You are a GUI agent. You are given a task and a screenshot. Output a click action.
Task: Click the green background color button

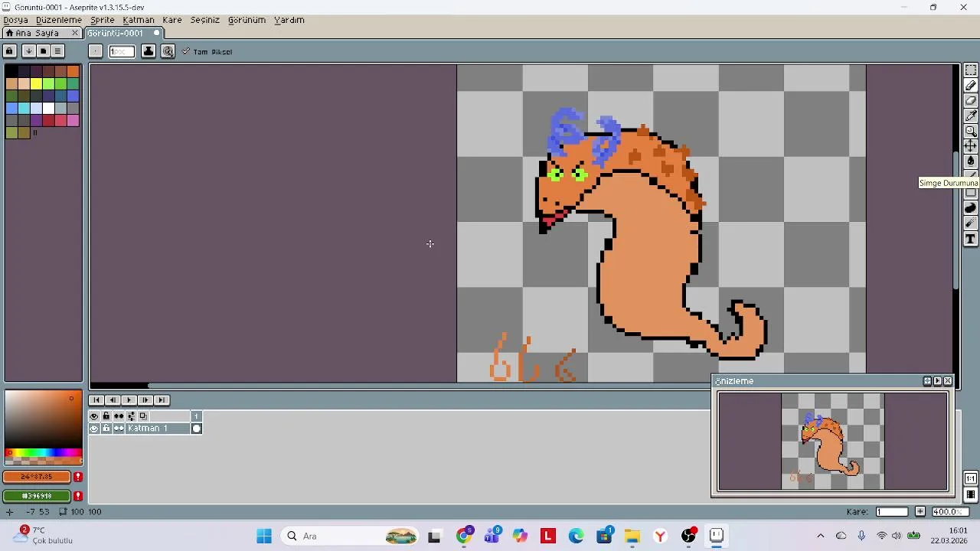(x=37, y=496)
